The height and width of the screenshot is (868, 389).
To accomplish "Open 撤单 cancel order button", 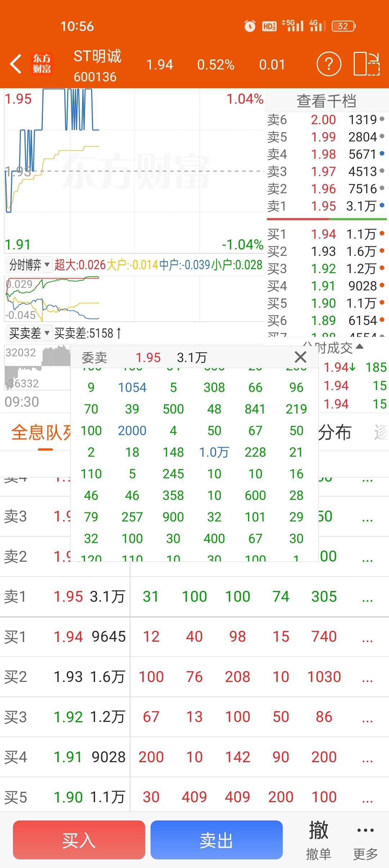I will tap(318, 840).
